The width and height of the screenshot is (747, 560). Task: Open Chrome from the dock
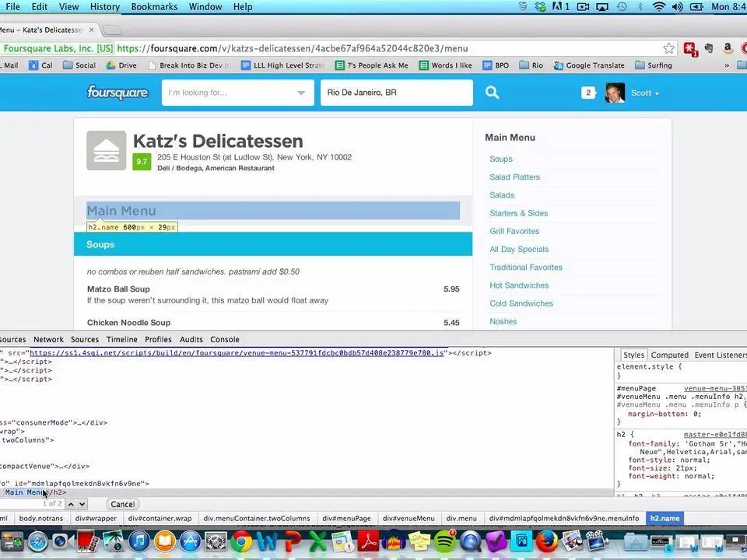point(241,542)
